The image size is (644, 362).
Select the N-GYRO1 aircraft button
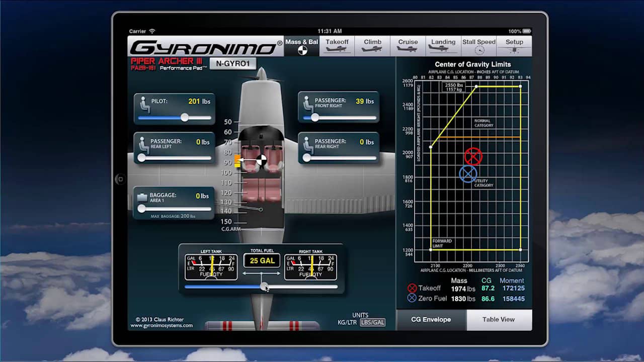click(233, 63)
